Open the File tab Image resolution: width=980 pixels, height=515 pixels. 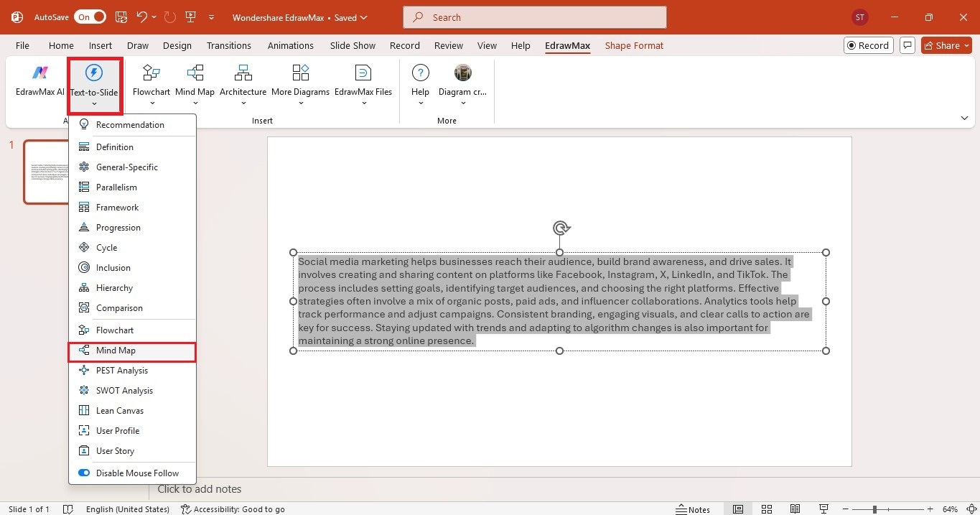point(22,45)
